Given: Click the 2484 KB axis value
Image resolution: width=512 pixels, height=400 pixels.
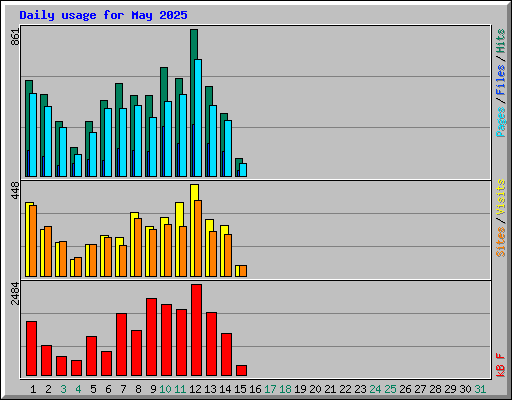Looking at the screenshot, I should [x=15, y=293].
